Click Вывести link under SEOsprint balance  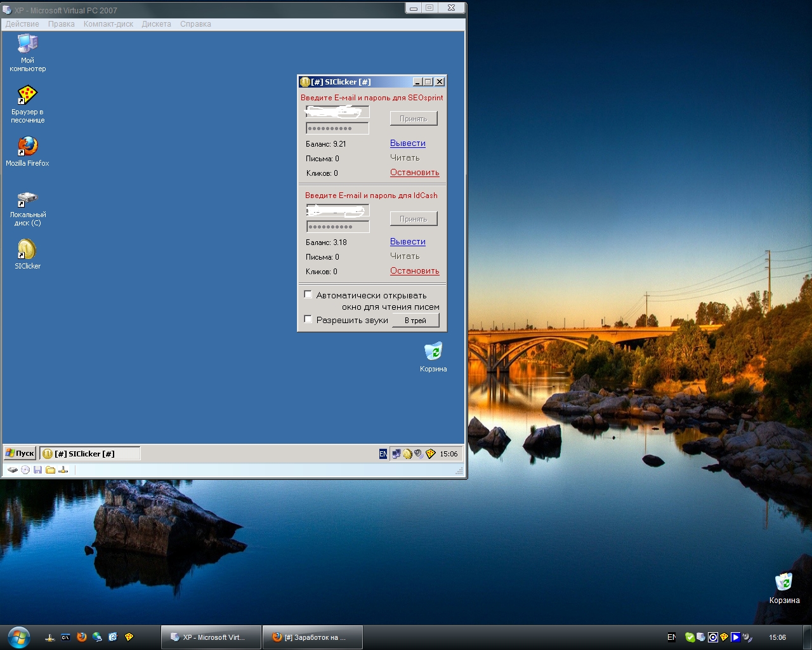(408, 143)
